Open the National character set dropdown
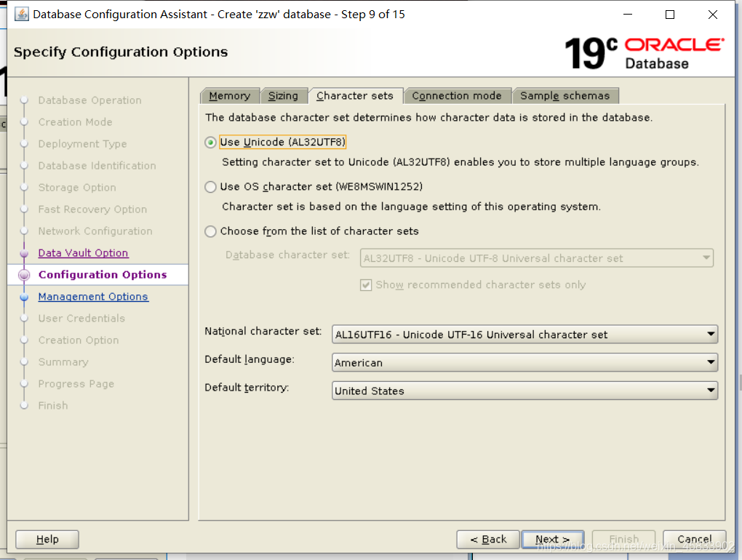This screenshot has height=560, width=742. [524, 335]
